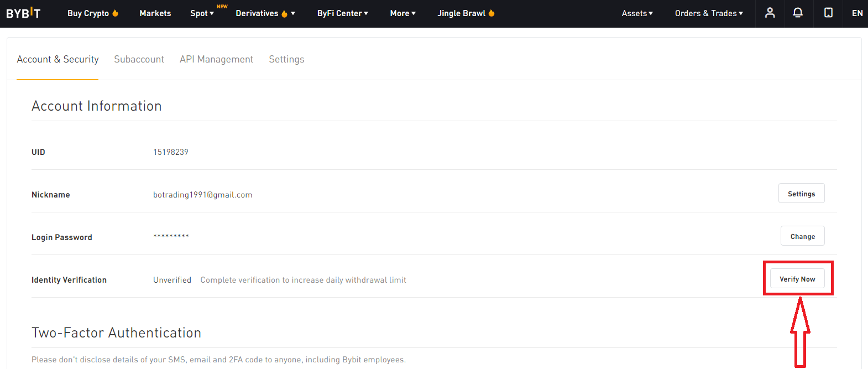Click the flame icon beside Derivatives
Screen dimensions: 868x369
pos(284,14)
